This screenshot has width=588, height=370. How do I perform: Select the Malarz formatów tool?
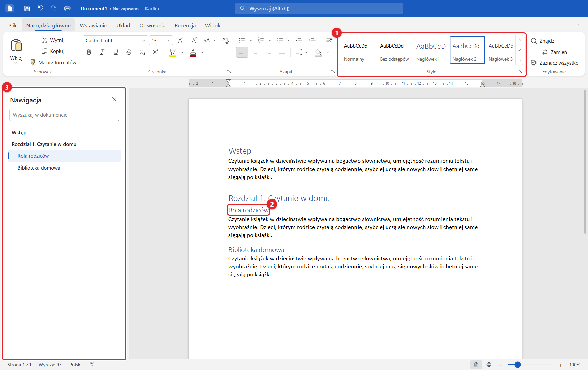click(x=53, y=62)
